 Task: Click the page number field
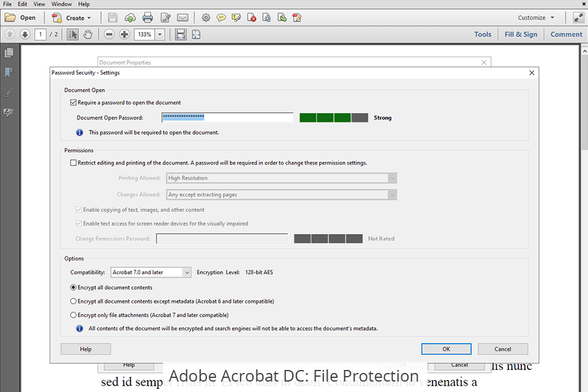click(x=40, y=34)
